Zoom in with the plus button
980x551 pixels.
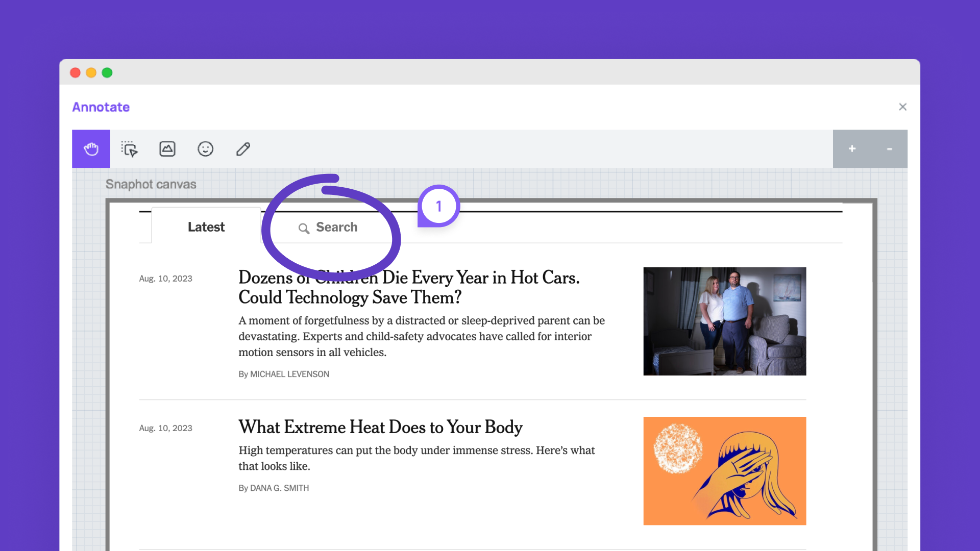click(852, 148)
